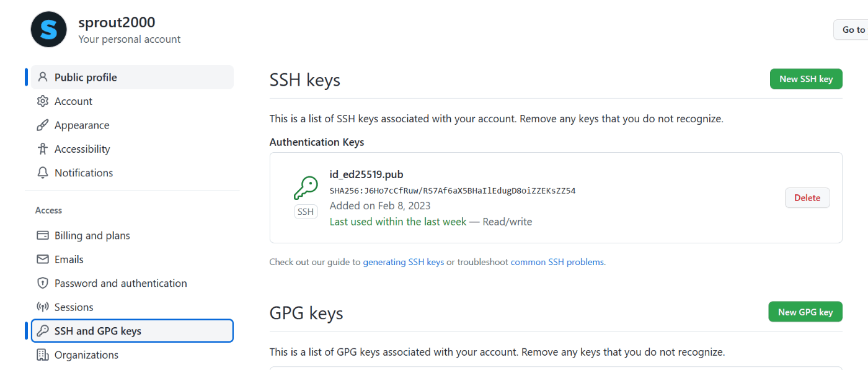Click the Accessibility figure icon

(x=43, y=149)
